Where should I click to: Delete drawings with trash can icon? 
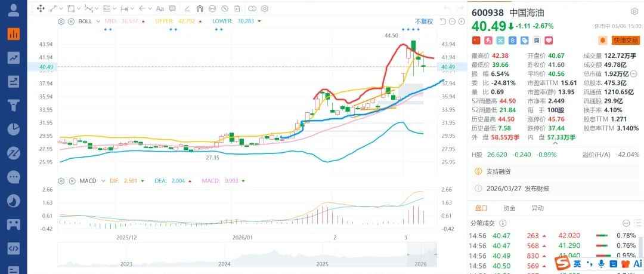point(237,8)
